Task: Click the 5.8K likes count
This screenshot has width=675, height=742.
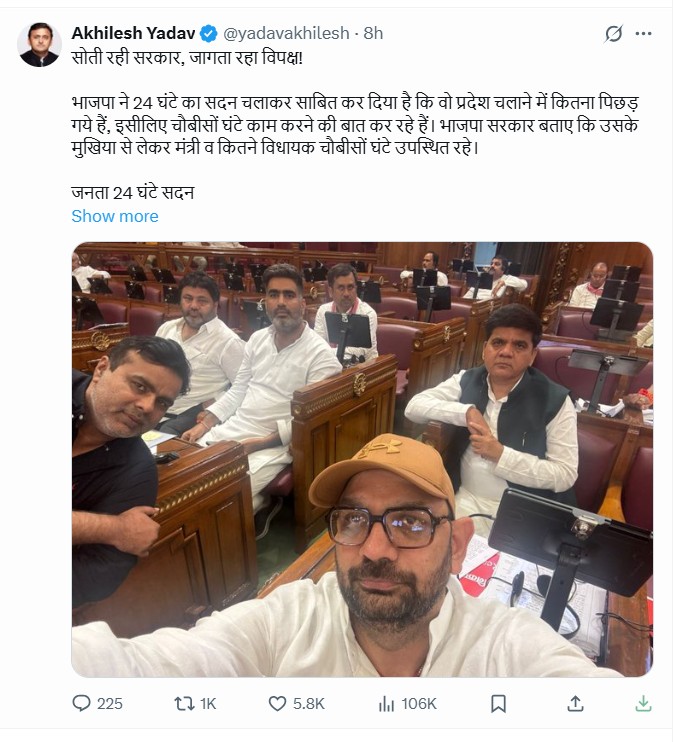Action: point(309,704)
